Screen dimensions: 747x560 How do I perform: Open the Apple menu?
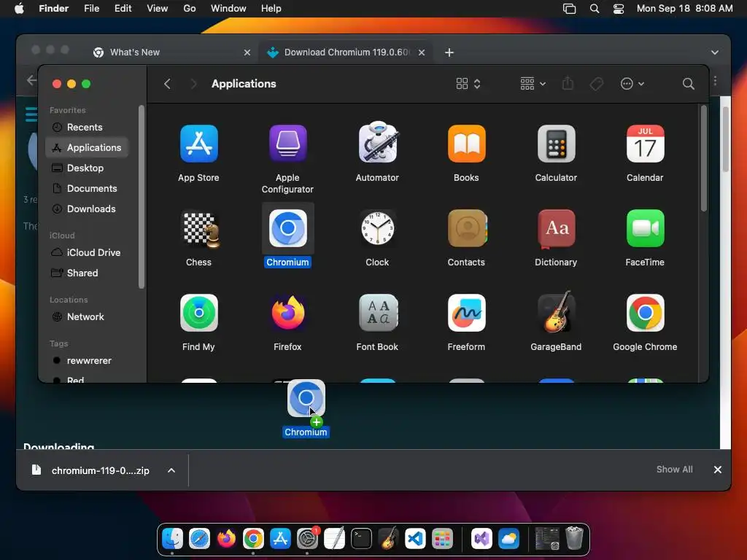point(19,9)
